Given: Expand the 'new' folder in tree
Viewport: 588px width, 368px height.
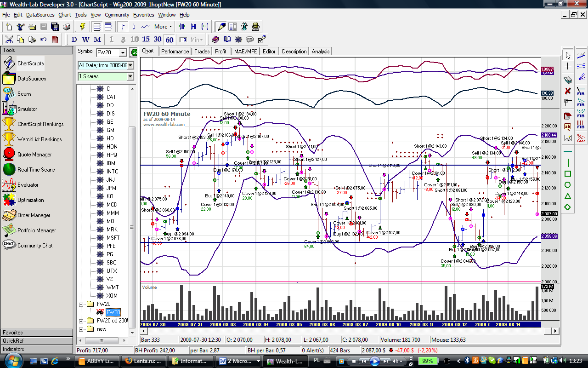Looking at the screenshot, I should coord(82,329).
